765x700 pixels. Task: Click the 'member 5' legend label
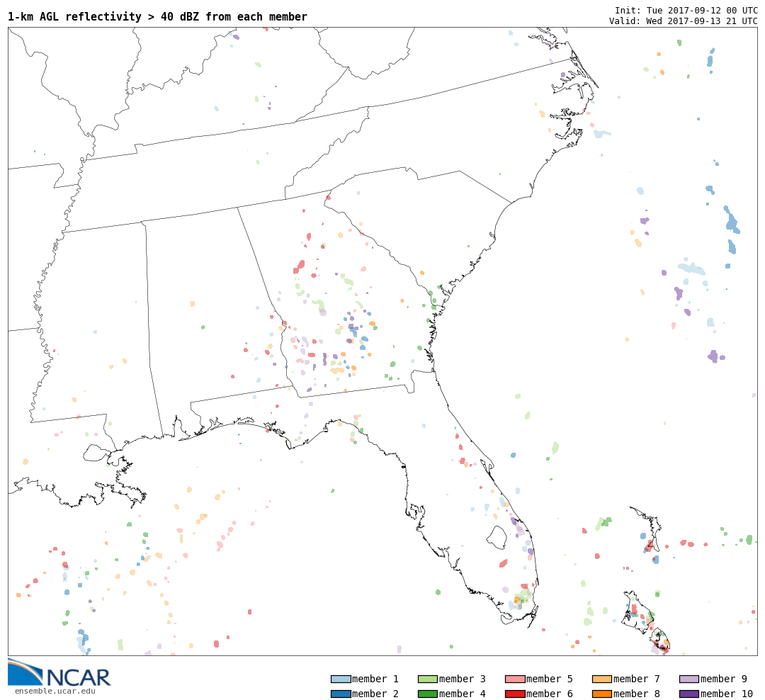[x=550, y=679]
